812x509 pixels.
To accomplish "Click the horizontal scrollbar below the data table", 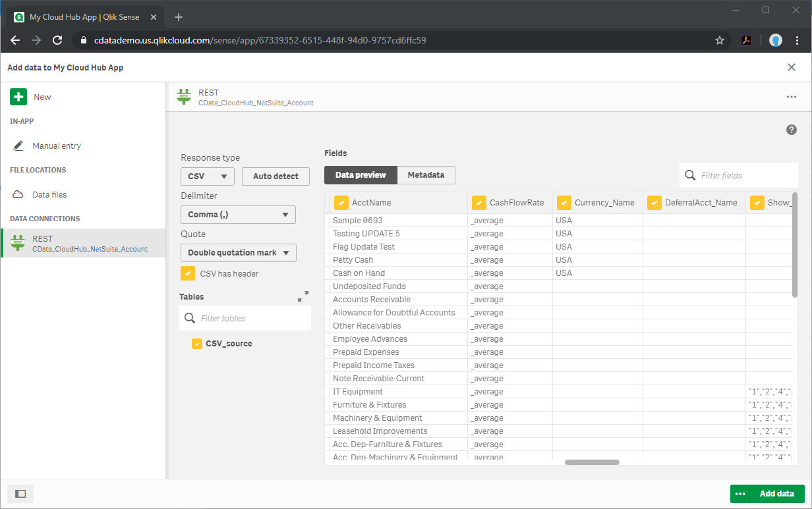I will pos(591,462).
